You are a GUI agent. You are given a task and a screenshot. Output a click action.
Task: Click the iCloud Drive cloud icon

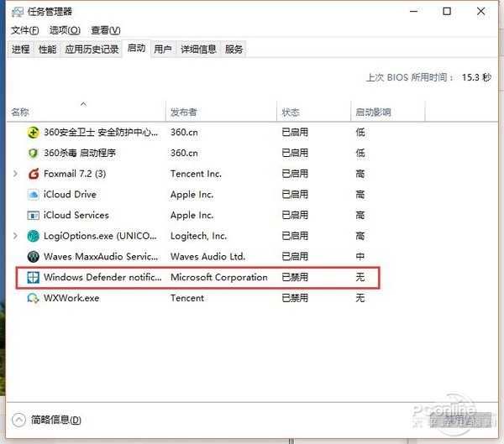tap(33, 195)
